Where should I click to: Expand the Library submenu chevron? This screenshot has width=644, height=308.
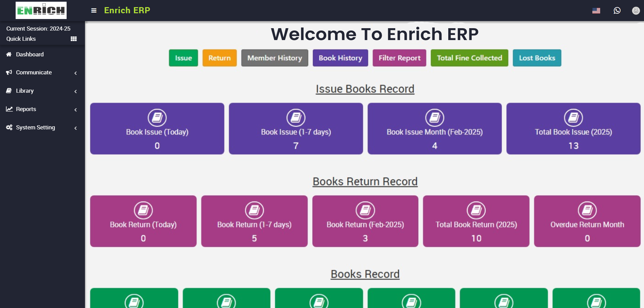(x=75, y=91)
